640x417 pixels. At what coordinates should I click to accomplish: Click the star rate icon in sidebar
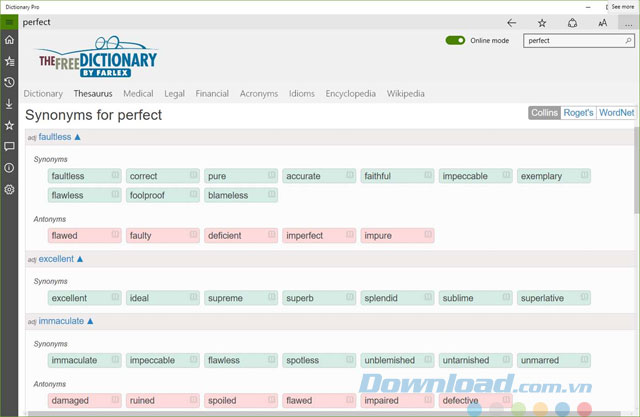[x=9, y=125]
